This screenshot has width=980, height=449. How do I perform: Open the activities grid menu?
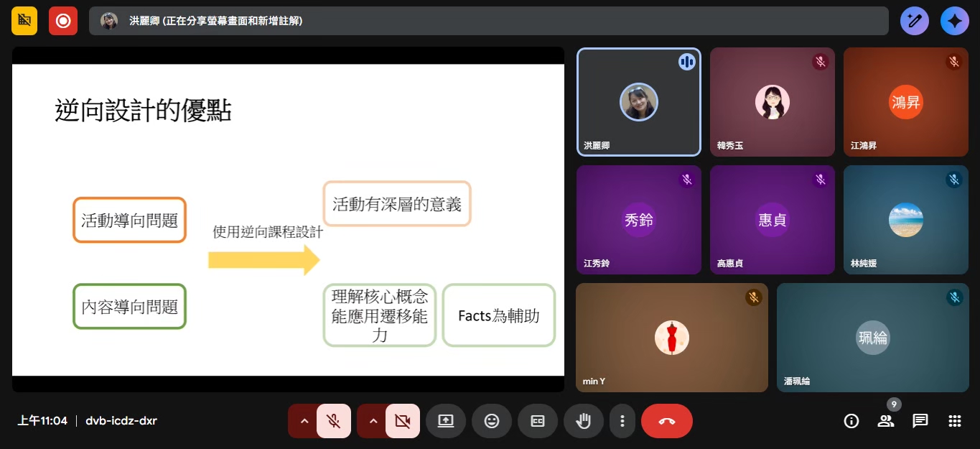954,421
